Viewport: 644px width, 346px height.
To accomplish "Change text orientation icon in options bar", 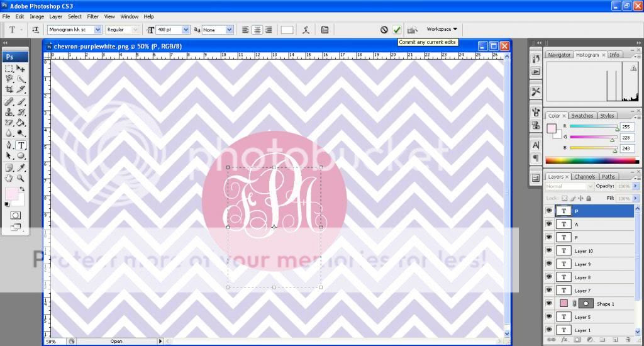I will [x=35, y=30].
